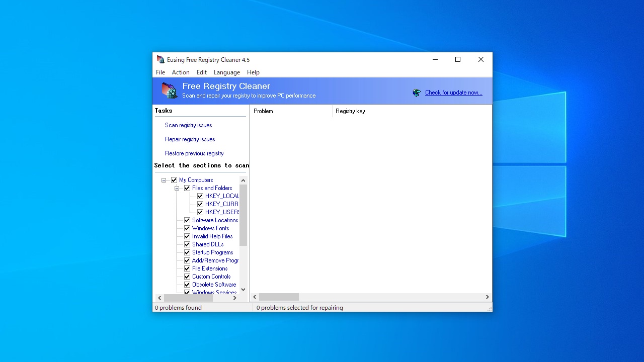Image resolution: width=644 pixels, height=362 pixels.
Task: Click the 0 problems found status text
Action: [178, 308]
